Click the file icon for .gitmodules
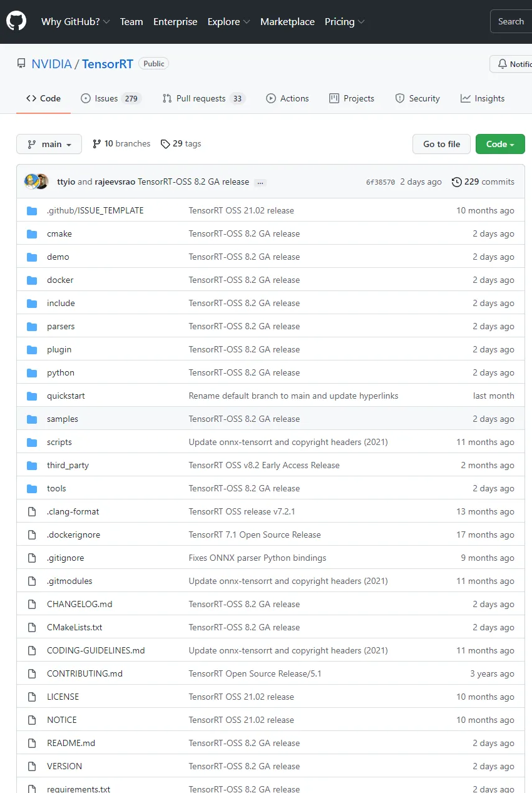 [32, 581]
